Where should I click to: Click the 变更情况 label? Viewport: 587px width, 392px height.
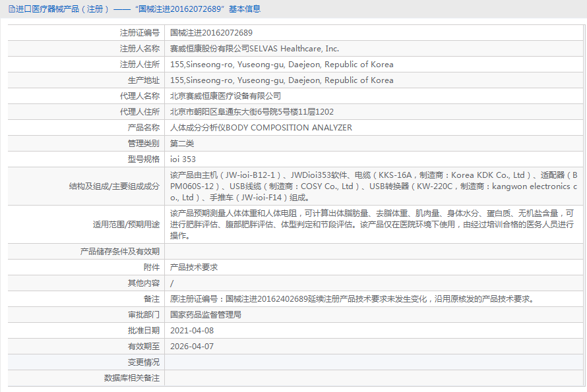point(144,362)
